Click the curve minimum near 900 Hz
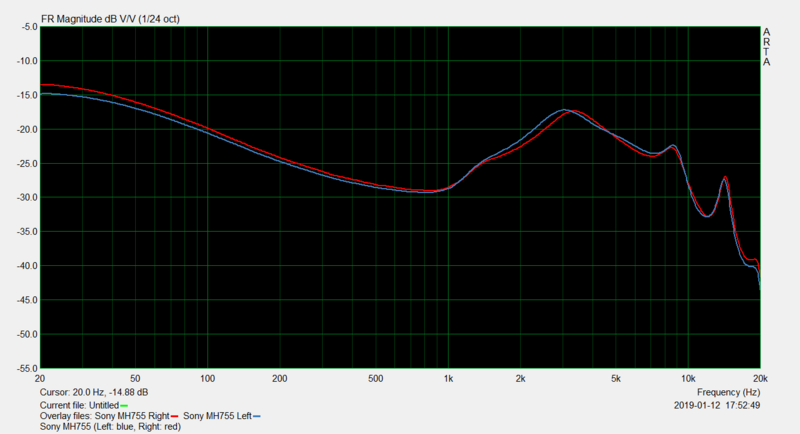The height and width of the screenshot is (434, 800). tap(429, 191)
